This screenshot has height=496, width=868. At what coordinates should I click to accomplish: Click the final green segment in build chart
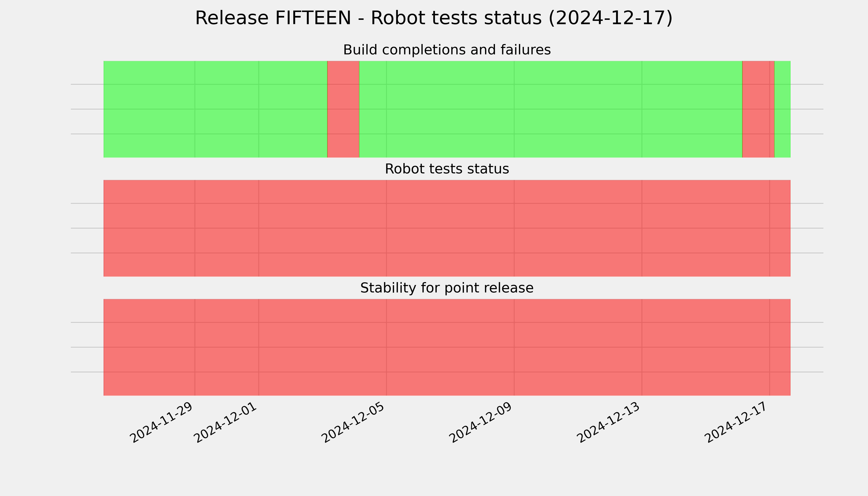point(782,109)
